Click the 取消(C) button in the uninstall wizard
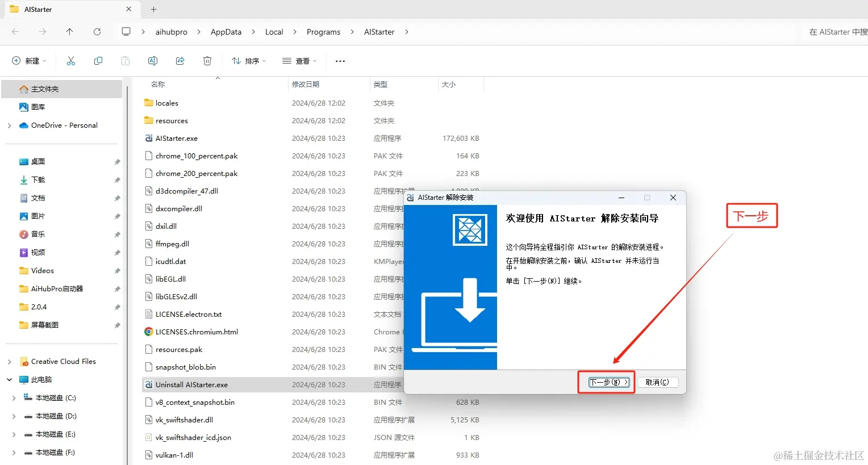This screenshot has width=868, height=465. [657, 382]
